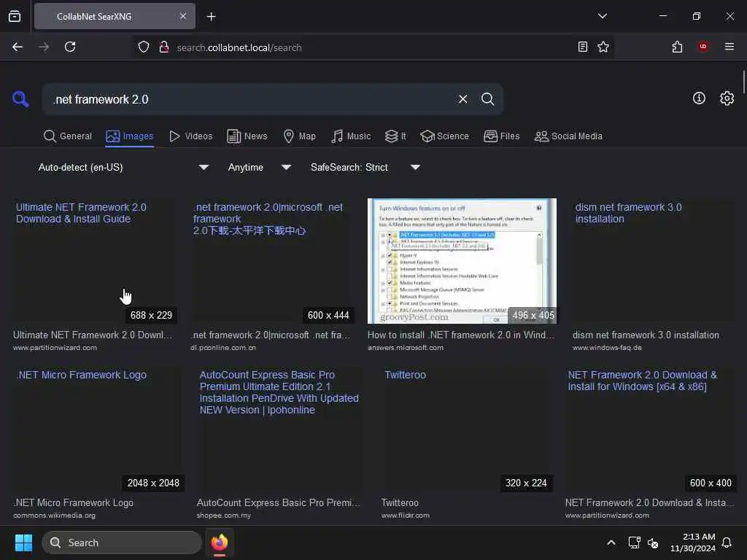Open the Files tab
The height and width of the screenshot is (560, 747).
(502, 136)
